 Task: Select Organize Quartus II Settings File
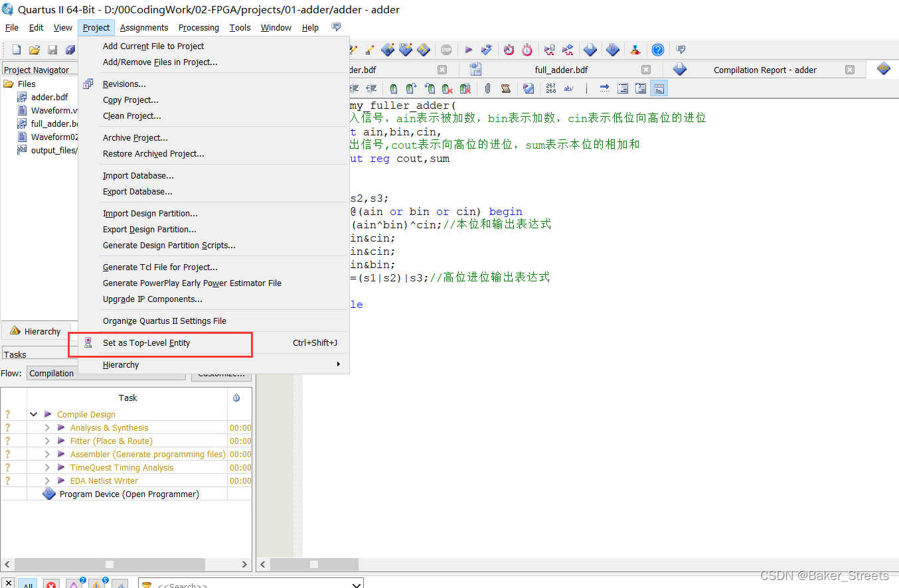point(214,321)
